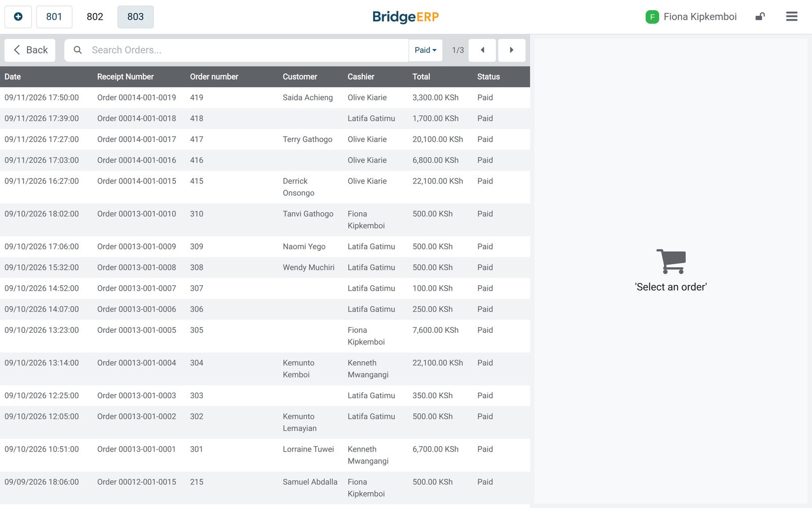Select the 100.00 KSh order 307
The width and height of the screenshot is (812, 508).
tap(265, 288)
